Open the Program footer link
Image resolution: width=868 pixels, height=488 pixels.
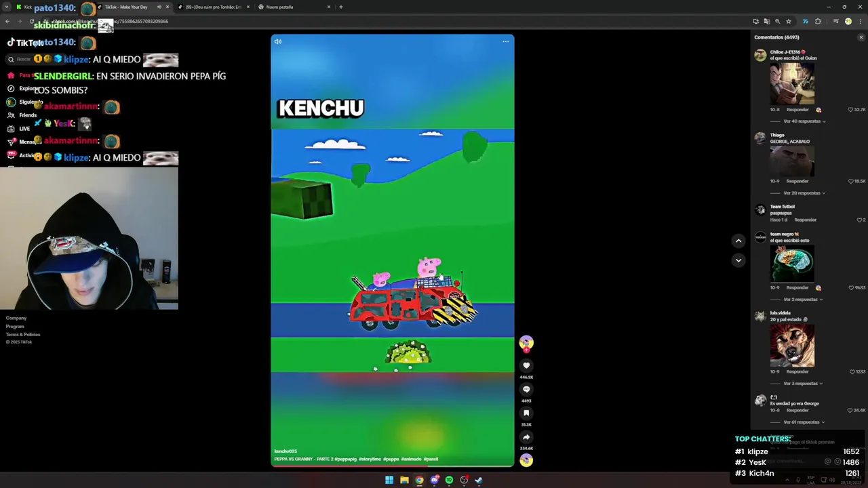click(x=15, y=327)
